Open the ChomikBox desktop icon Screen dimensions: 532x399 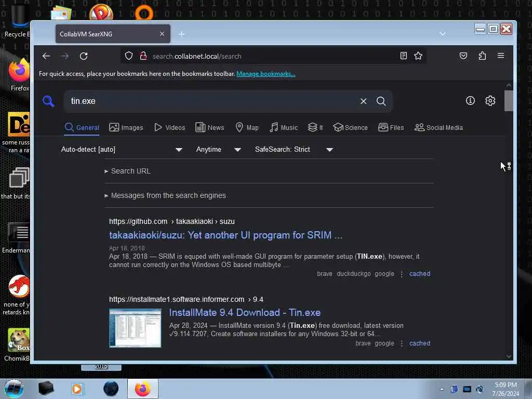point(18,345)
